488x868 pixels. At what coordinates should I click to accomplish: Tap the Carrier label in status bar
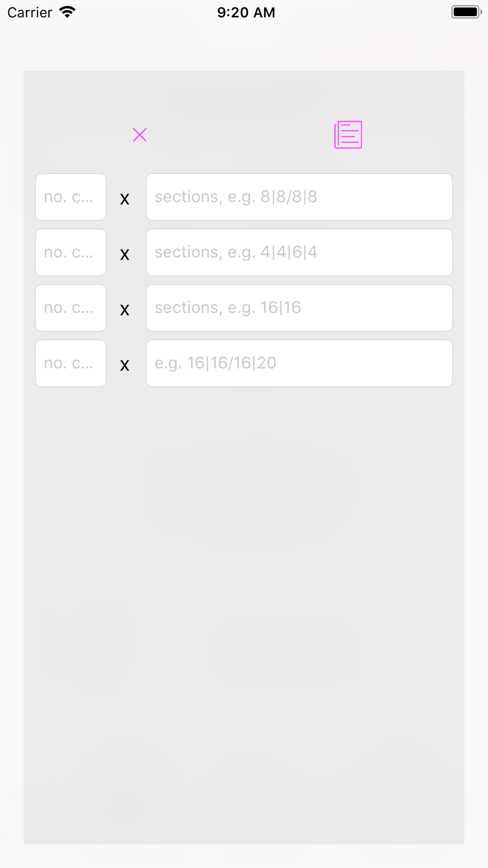(30, 12)
